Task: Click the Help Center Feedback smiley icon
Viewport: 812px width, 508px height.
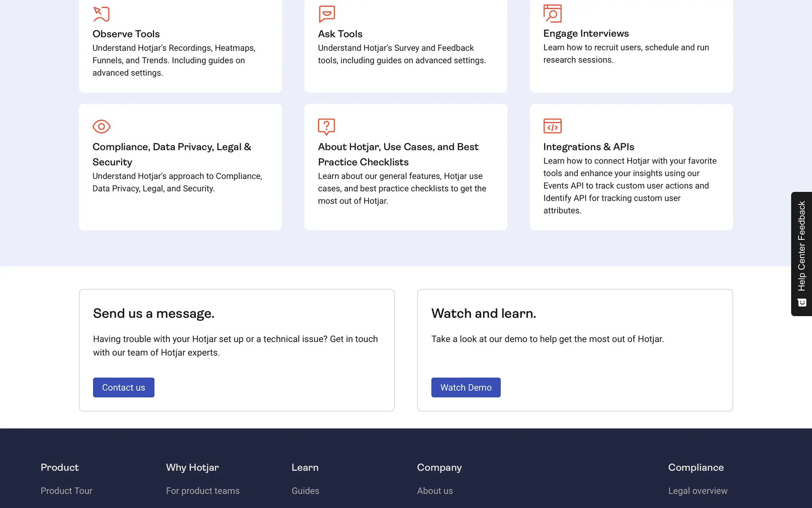Action: (802, 303)
